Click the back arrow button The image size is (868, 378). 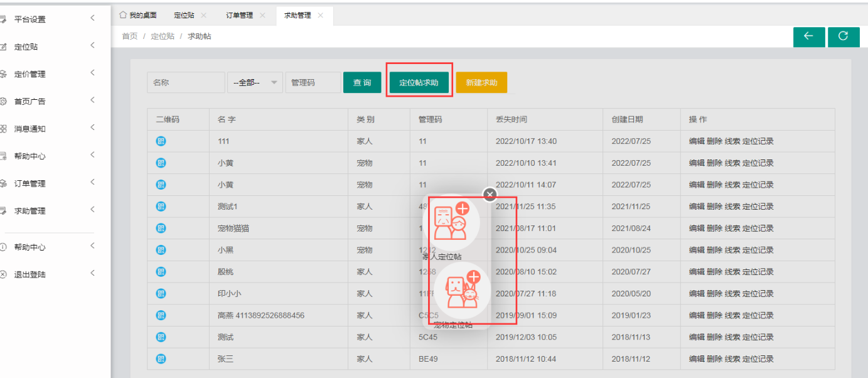click(808, 37)
